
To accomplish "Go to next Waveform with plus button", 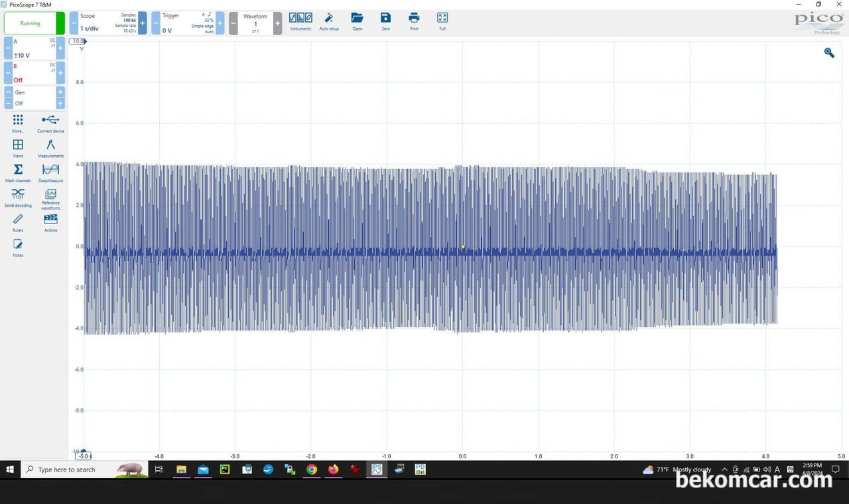I will coord(277,23).
